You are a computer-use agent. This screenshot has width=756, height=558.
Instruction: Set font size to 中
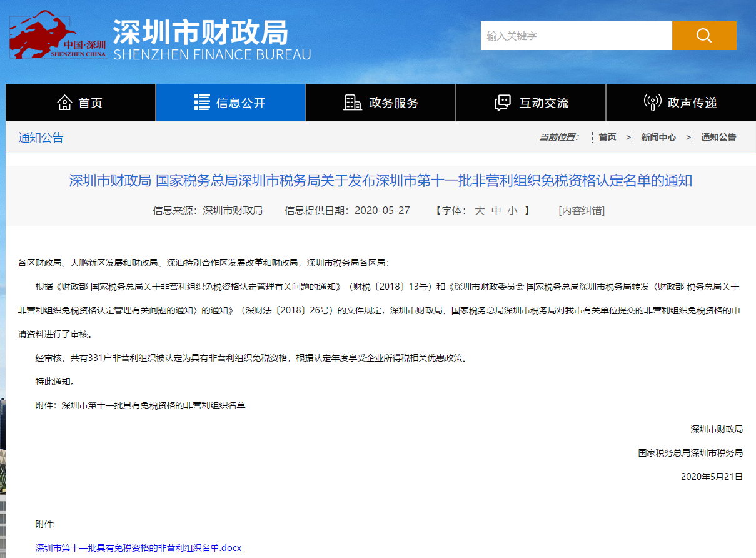tap(496, 210)
